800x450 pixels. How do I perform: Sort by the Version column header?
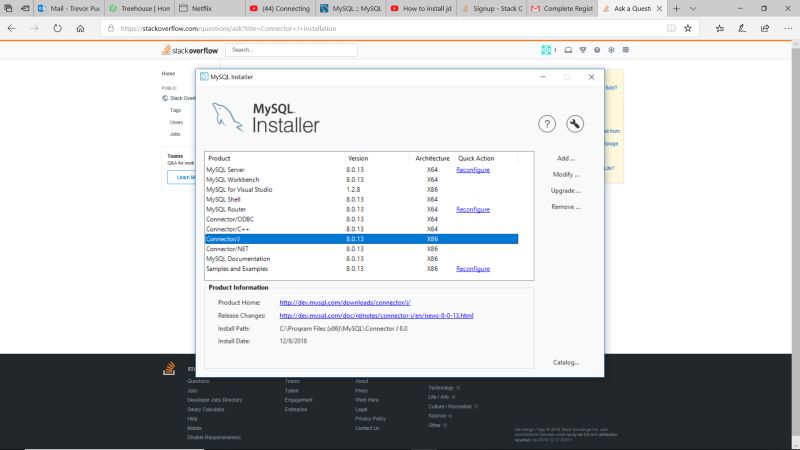tap(377, 159)
